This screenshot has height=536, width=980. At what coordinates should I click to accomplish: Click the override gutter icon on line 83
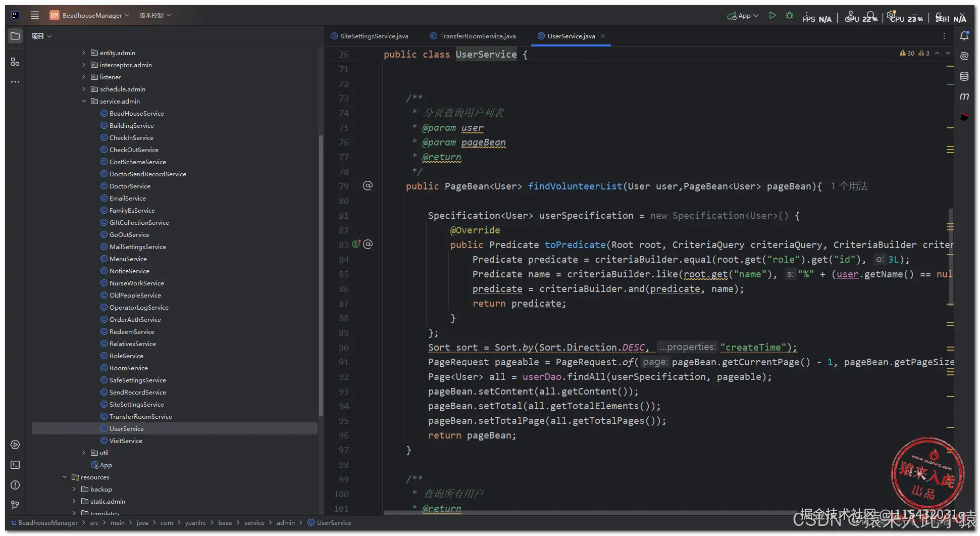[356, 245]
